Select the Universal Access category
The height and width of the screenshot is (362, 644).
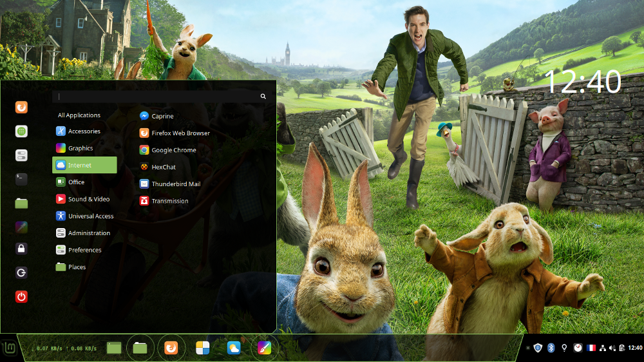pyautogui.click(x=84, y=216)
